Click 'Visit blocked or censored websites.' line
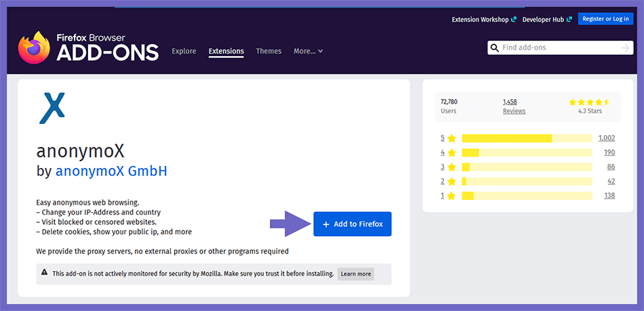This screenshot has height=311, width=644. pyautogui.click(x=96, y=222)
